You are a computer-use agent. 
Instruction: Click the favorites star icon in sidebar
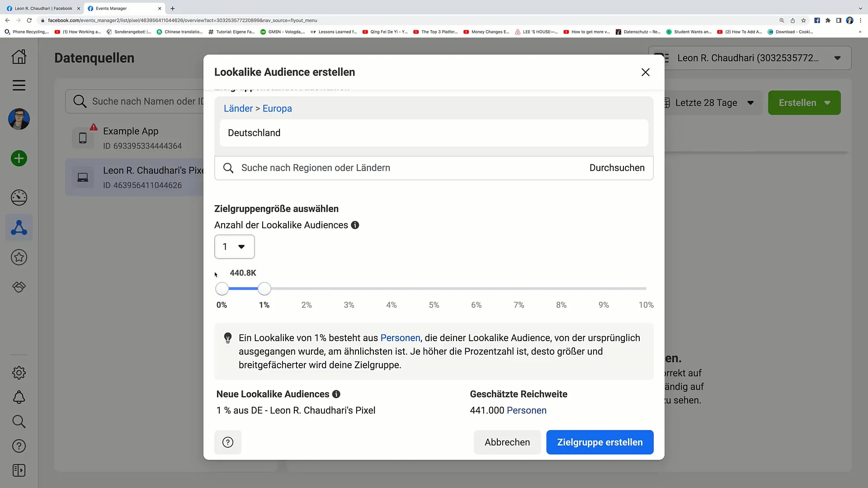point(19,258)
